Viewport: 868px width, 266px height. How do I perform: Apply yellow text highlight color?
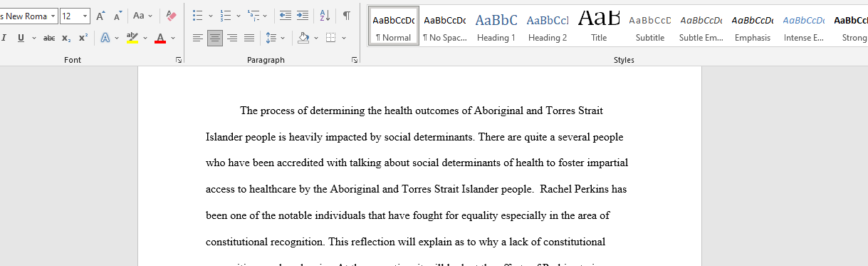[x=132, y=38]
